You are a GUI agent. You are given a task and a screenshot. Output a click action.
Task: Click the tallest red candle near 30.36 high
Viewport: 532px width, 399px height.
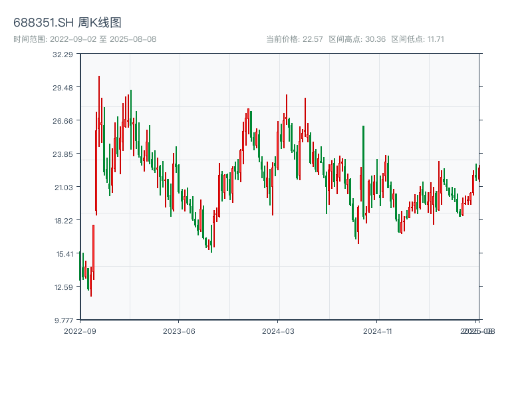[x=99, y=111]
